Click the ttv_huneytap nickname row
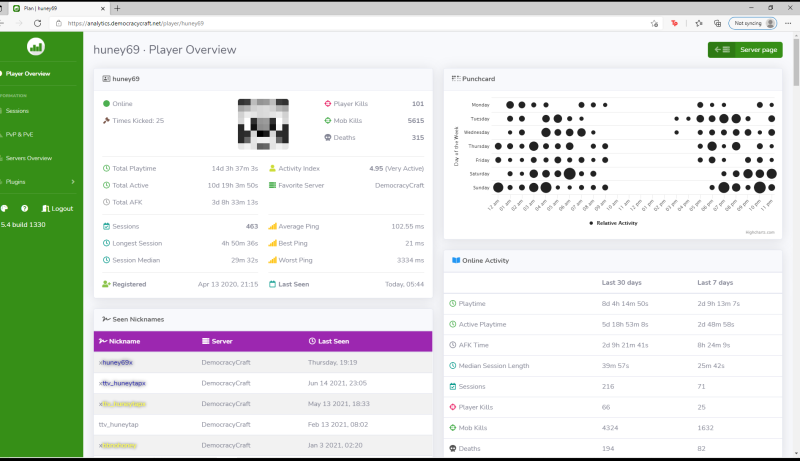The width and height of the screenshot is (800, 461). click(x=263, y=424)
